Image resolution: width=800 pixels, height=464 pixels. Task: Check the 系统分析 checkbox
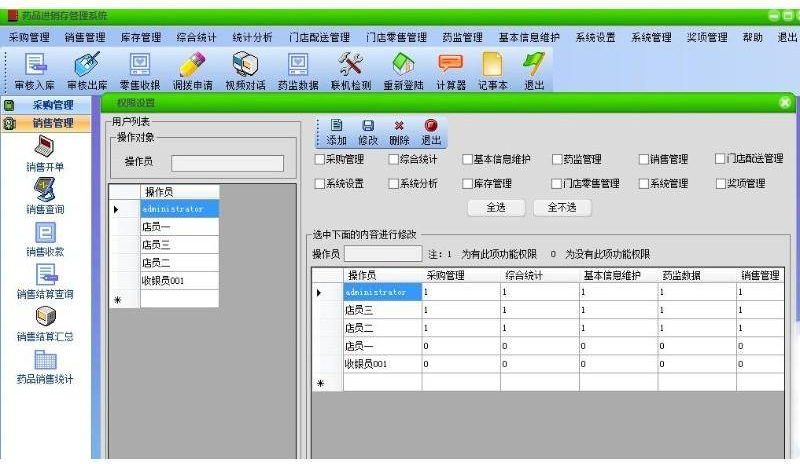tap(393, 183)
